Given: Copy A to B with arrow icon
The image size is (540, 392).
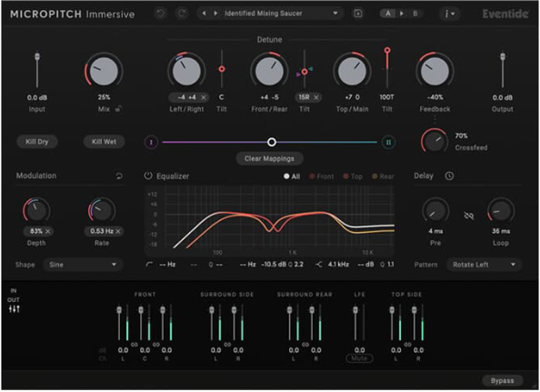Looking at the screenshot, I should pyautogui.click(x=402, y=14).
